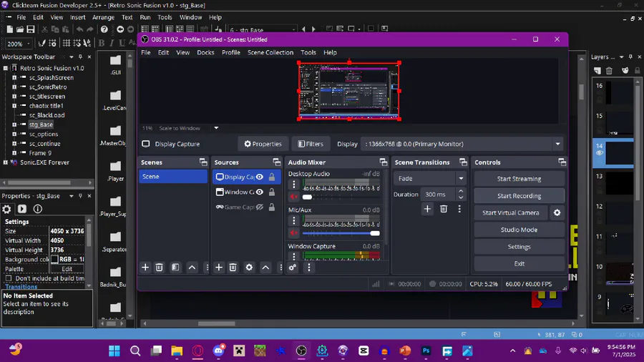The image size is (644, 362).
Task: Open Desktop Audio three-dot options
Action: [293, 185]
